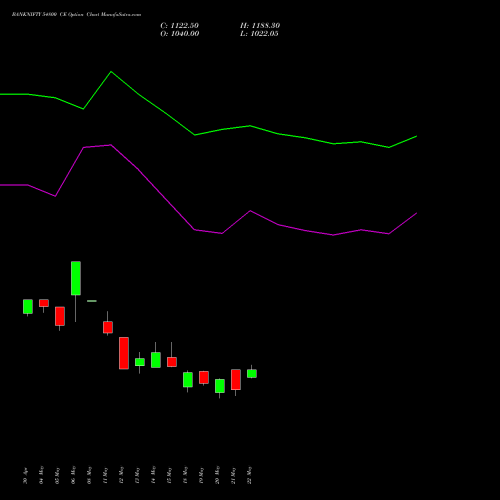Screen dimensions: 500x500
Task: Click the red candle above 21 May
Action: (236, 379)
